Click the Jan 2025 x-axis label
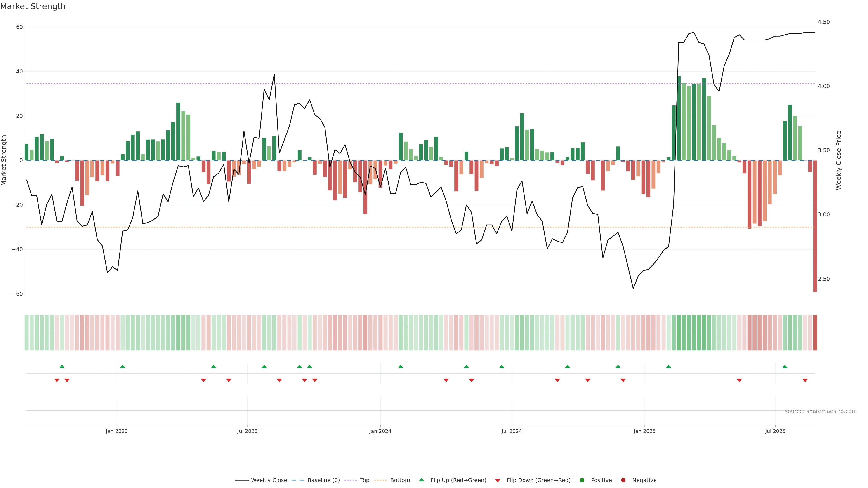The image size is (868, 488). [644, 431]
